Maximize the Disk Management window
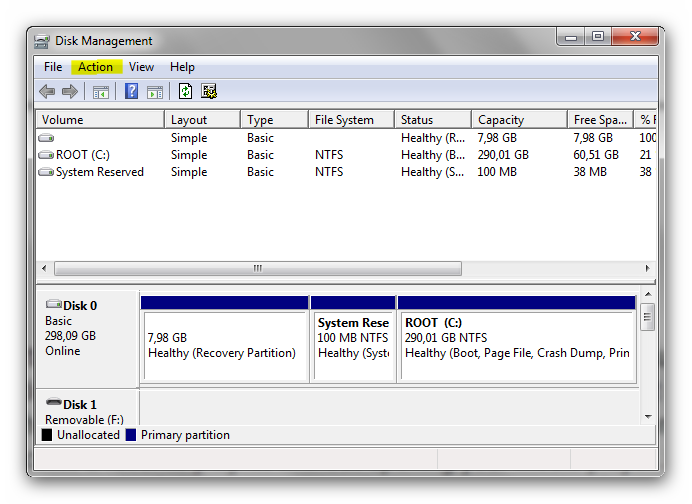 [x=598, y=37]
